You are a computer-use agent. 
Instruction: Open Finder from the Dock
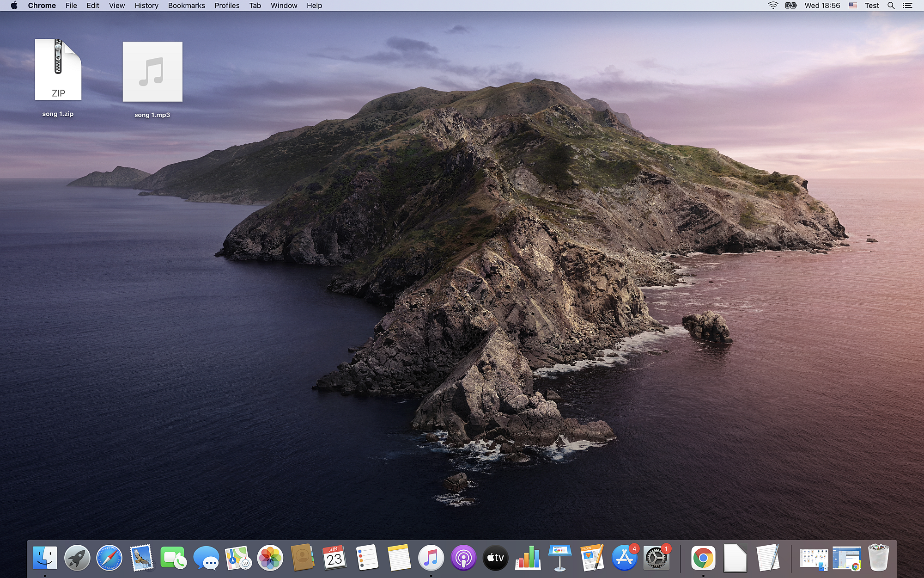tap(45, 558)
